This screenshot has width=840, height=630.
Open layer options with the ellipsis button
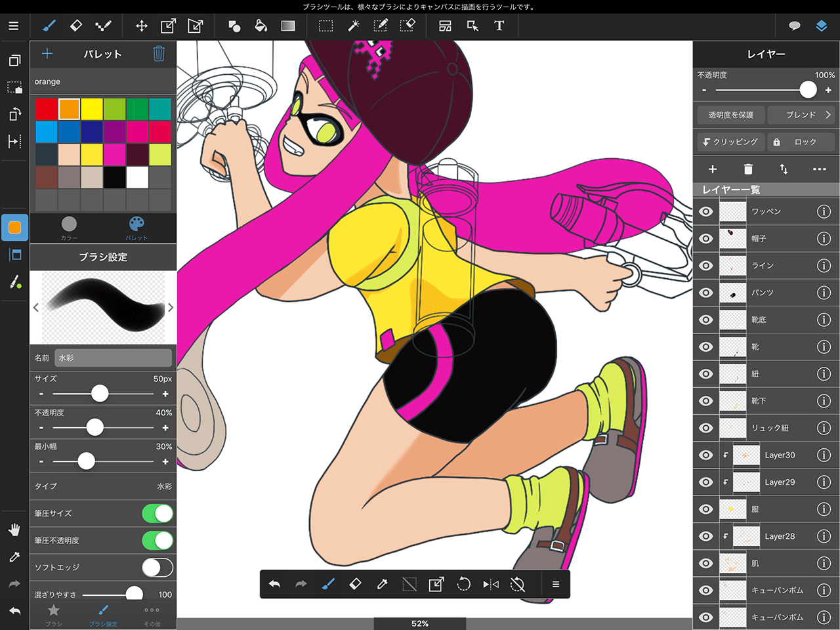818,169
